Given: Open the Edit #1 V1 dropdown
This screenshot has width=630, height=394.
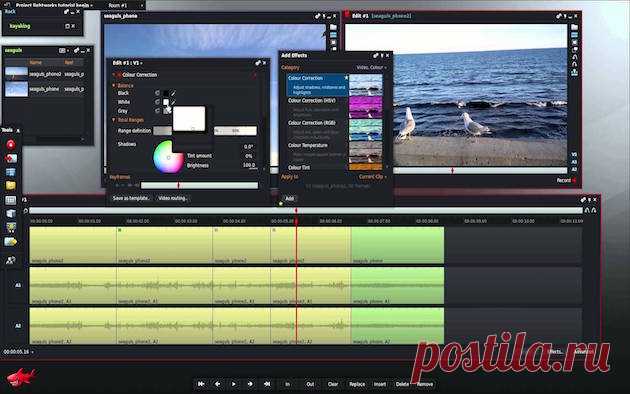Looking at the screenshot, I should tap(127, 63).
